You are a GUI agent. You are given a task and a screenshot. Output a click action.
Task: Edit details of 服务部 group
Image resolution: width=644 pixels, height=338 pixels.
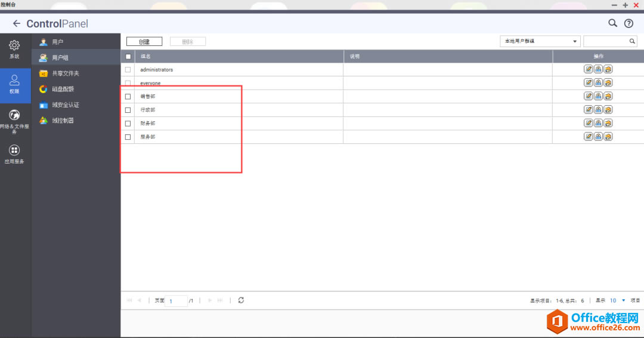[588, 137]
